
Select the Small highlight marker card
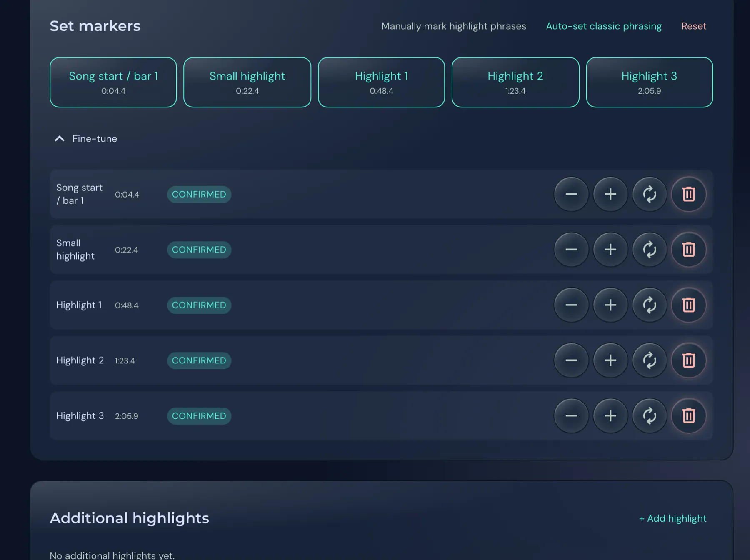click(x=247, y=82)
